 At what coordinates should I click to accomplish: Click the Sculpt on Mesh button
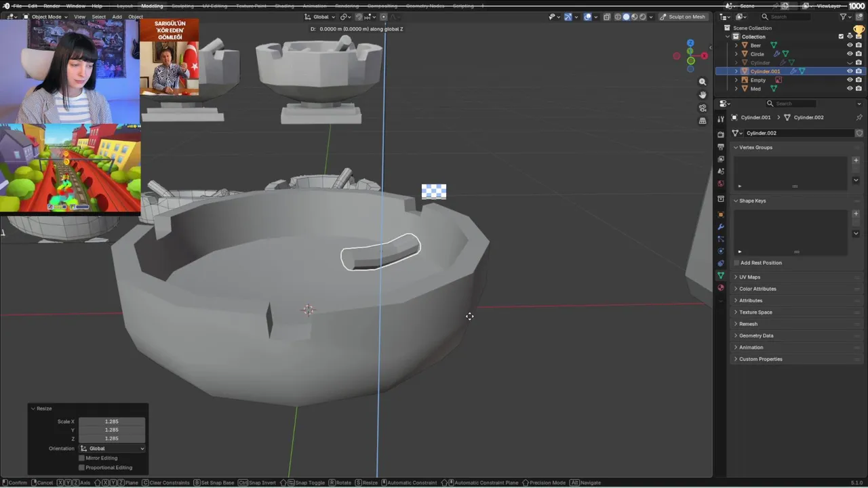point(682,16)
